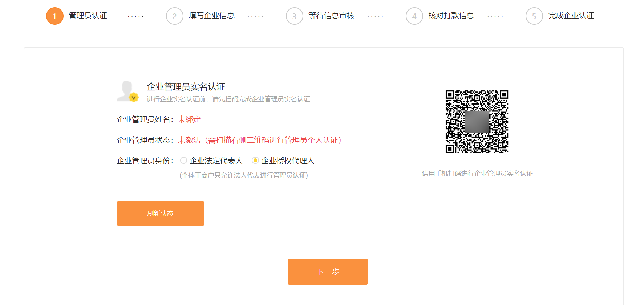
Task: Click the step 2 circle icon
Action: tap(175, 16)
